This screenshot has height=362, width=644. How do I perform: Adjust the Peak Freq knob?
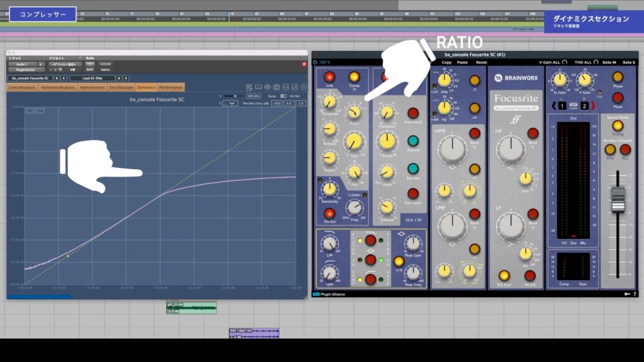tap(413, 273)
